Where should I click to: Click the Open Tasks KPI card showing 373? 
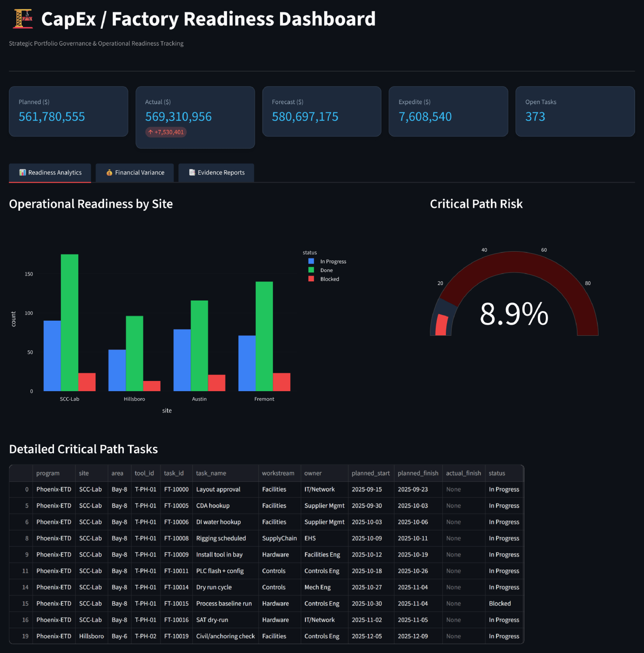[575, 111]
